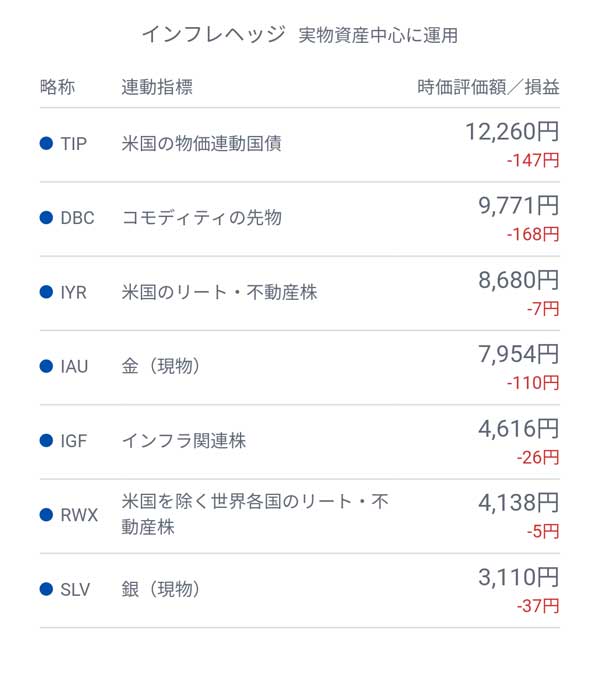
Task: Click the blue dot beside RWX
Action: [46, 515]
